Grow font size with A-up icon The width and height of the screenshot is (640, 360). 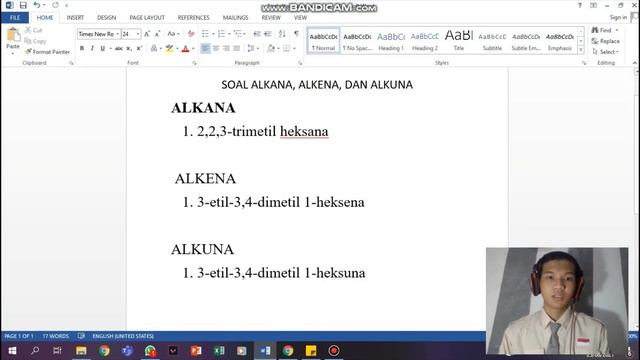click(x=147, y=34)
